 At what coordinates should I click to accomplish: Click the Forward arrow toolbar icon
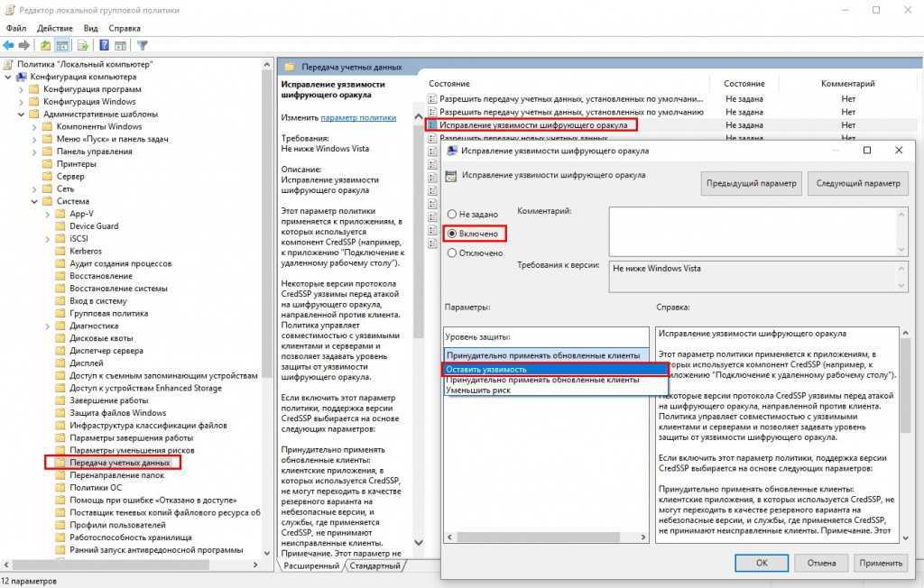coord(23,45)
